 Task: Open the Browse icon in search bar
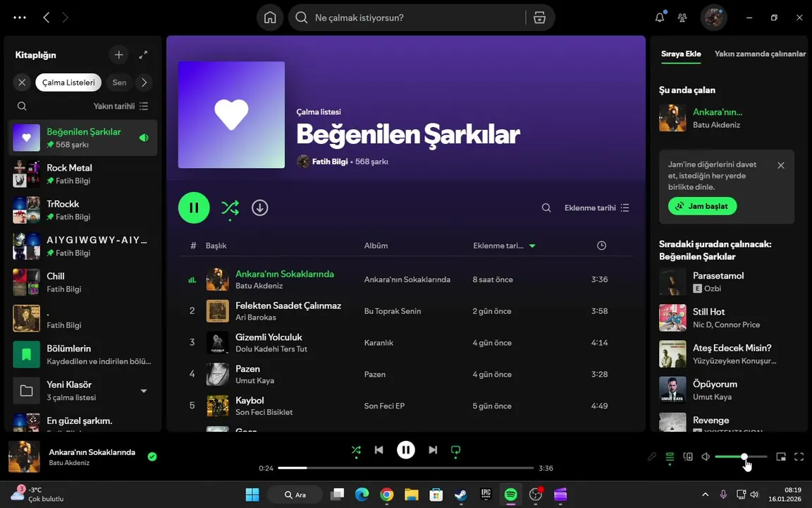tap(539, 18)
